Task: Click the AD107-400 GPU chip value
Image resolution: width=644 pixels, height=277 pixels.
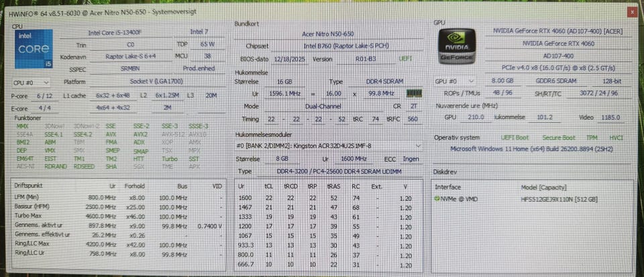Action: 557,56
